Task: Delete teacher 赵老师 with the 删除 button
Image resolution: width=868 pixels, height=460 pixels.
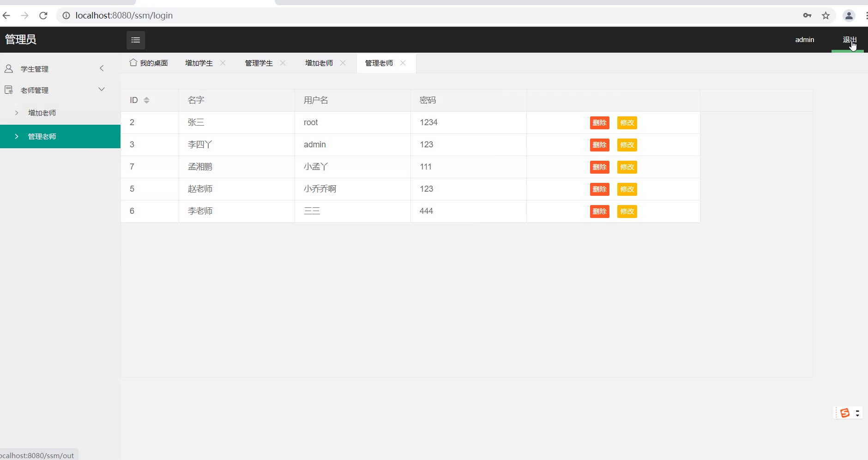Action: coord(600,189)
